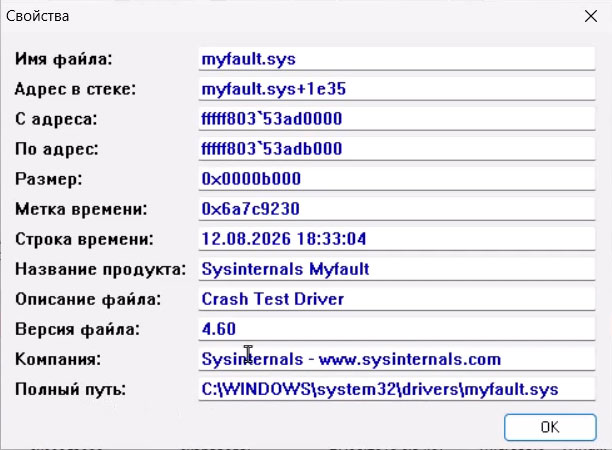Click the По адрес label
The width and height of the screenshot is (612, 450).
pos(57,149)
